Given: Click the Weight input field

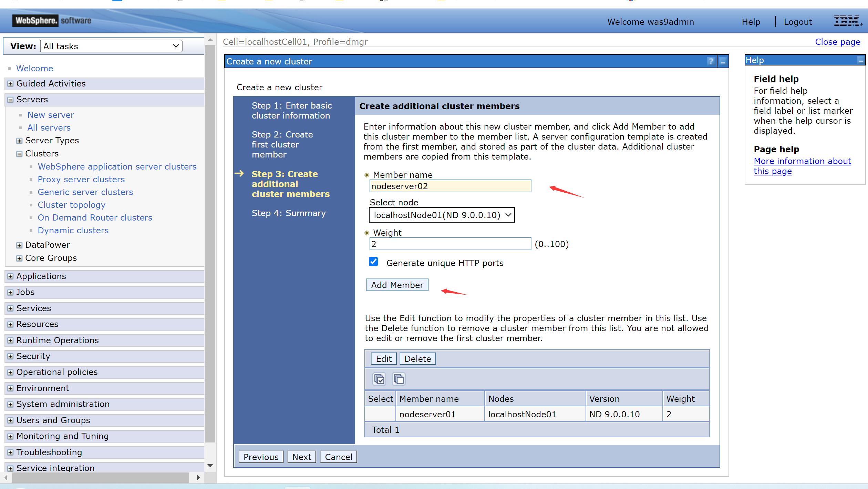Looking at the screenshot, I should (x=450, y=244).
